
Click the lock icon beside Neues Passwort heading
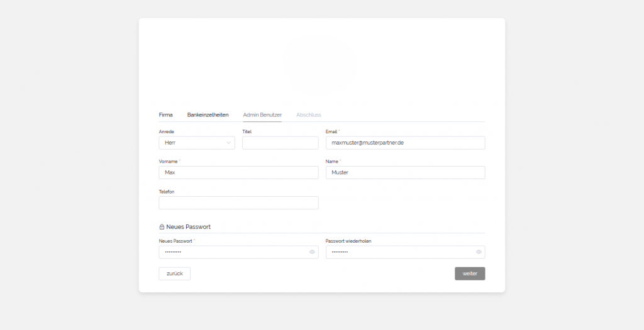pos(162,227)
